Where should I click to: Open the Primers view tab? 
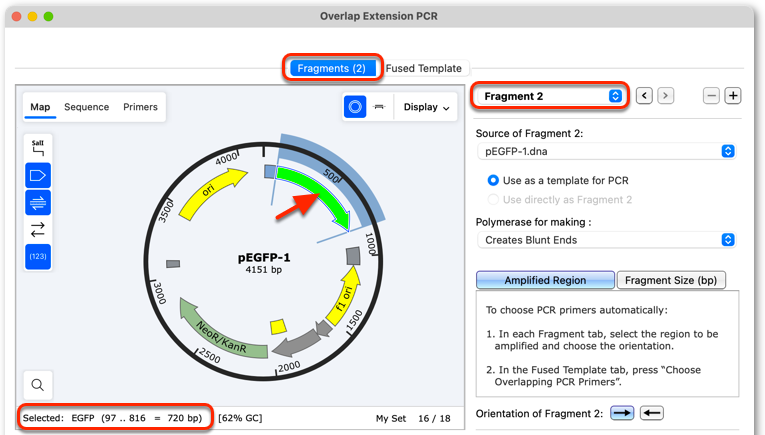coord(141,107)
